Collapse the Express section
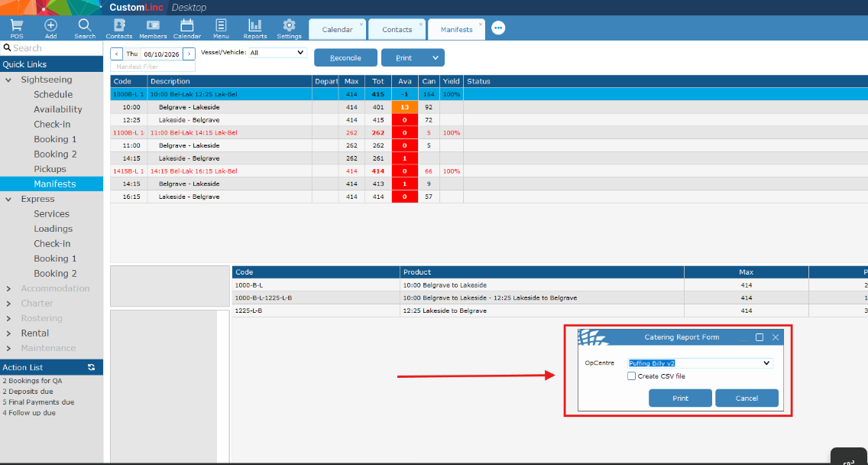The width and height of the screenshot is (868, 465). tap(9, 199)
